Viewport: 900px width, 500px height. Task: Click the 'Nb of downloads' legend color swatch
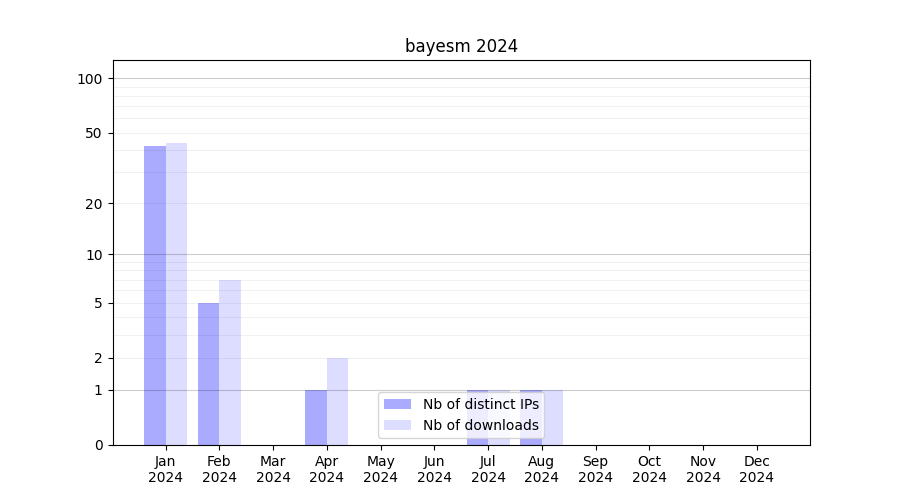pyautogui.click(x=397, y=425)
